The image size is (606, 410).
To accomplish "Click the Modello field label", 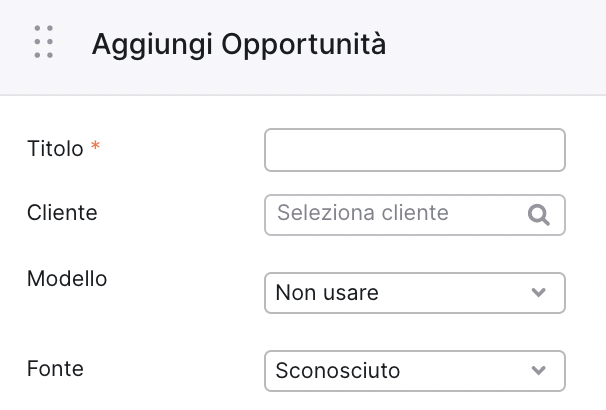I will (x=67, y=279).
